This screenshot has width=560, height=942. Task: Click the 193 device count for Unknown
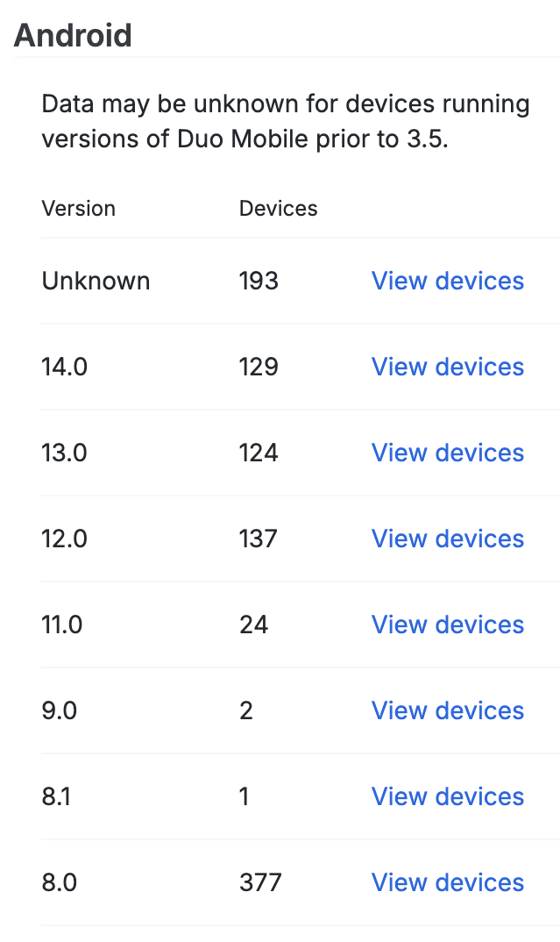(256, 281)
